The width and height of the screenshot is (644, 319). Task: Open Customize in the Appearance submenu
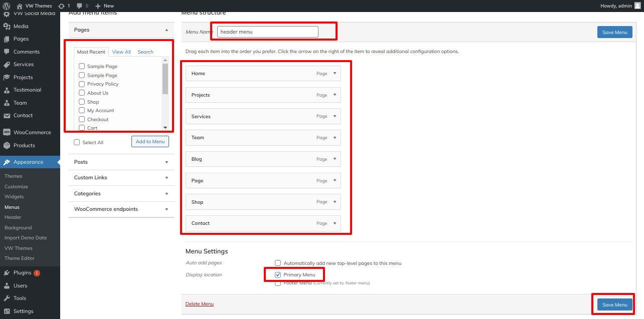[x=16, y=186]
